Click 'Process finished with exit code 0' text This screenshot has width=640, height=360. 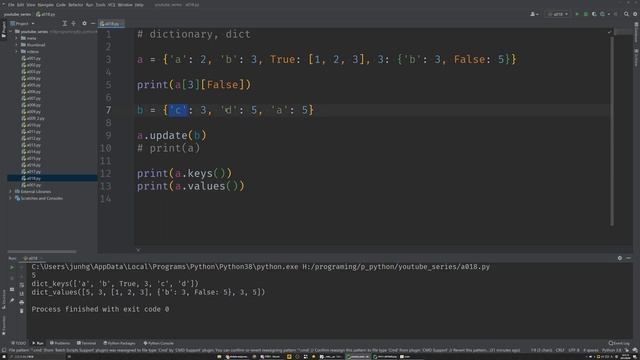coord(100,309)
